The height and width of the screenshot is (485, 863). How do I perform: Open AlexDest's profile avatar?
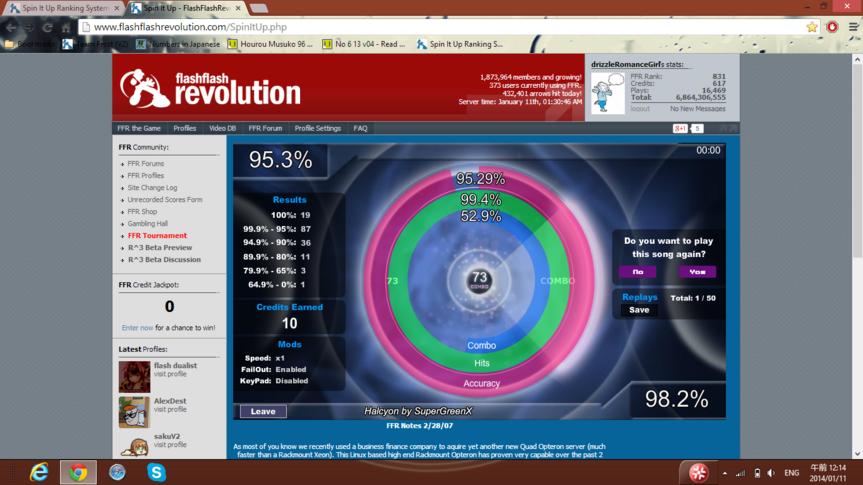[x=134, y=412]
